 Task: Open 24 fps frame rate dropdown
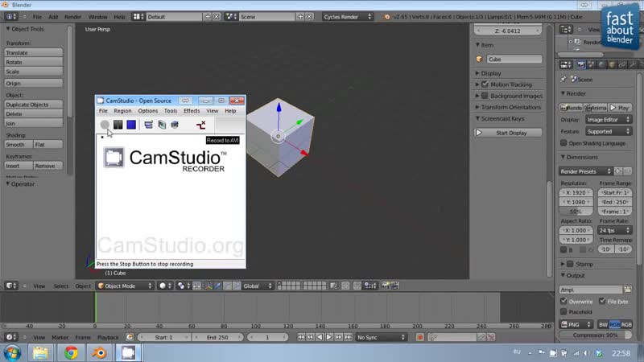[x=615, y=230]
